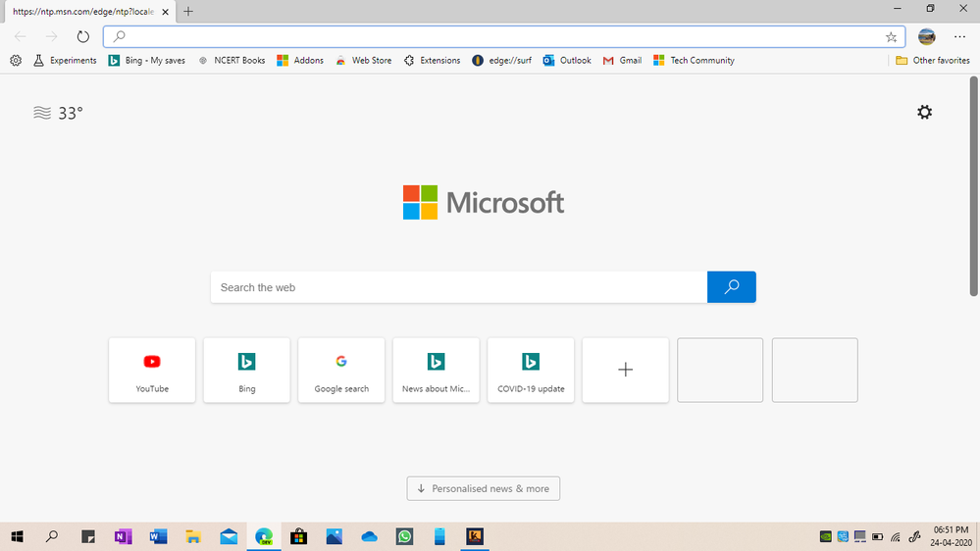Viewport: 980px width, 551px height.
Task: Open the Google search quick link tile
Action: [341, 371]
